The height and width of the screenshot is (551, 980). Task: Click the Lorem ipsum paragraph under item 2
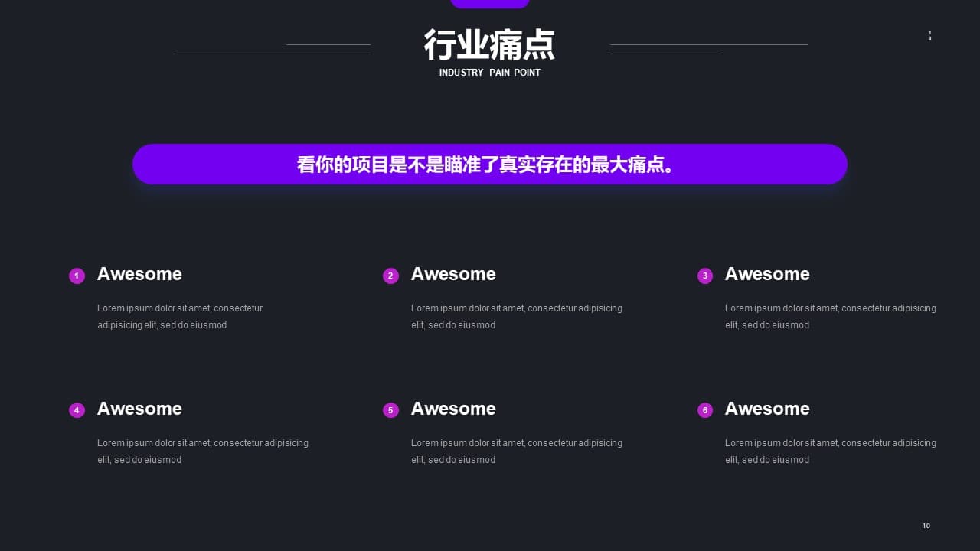click(x=517, y=317)
